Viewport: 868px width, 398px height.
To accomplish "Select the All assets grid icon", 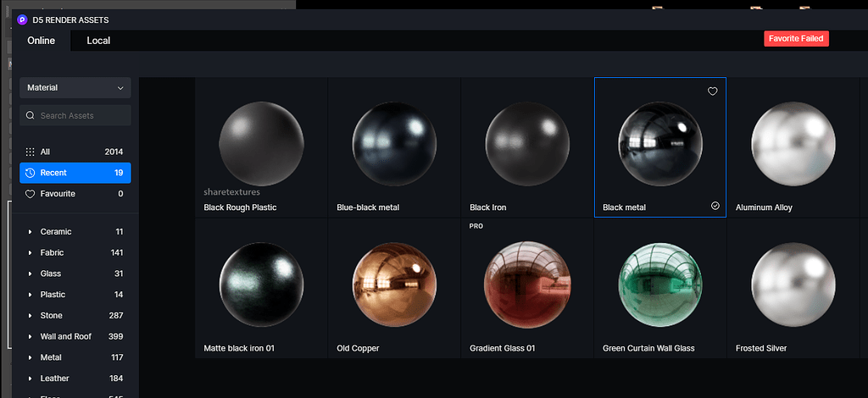I will tap(30, 152).
